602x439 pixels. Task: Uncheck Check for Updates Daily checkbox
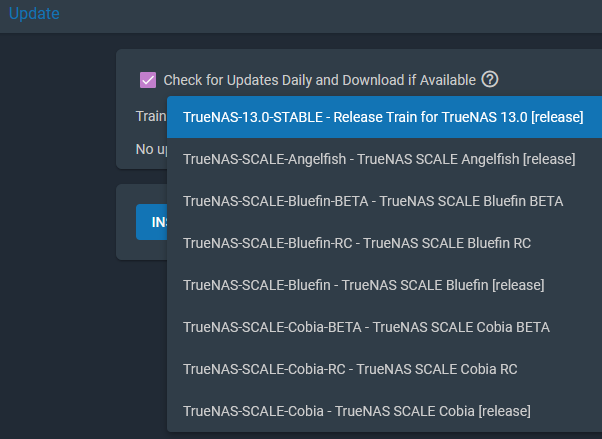tap(148, 80)
